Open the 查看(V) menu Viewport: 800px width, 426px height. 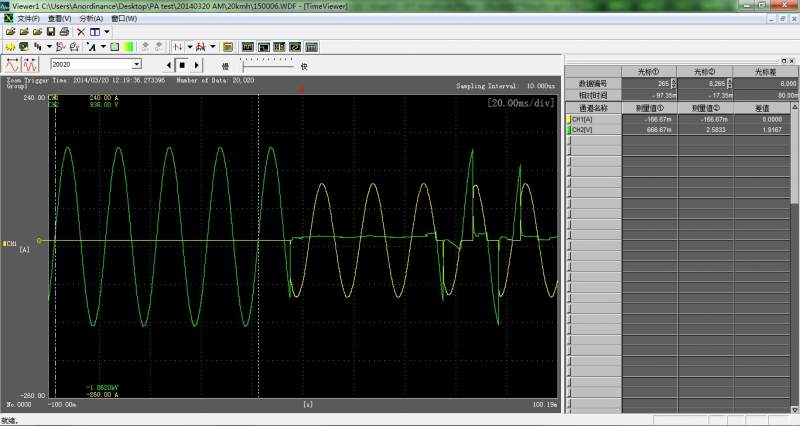59,18
